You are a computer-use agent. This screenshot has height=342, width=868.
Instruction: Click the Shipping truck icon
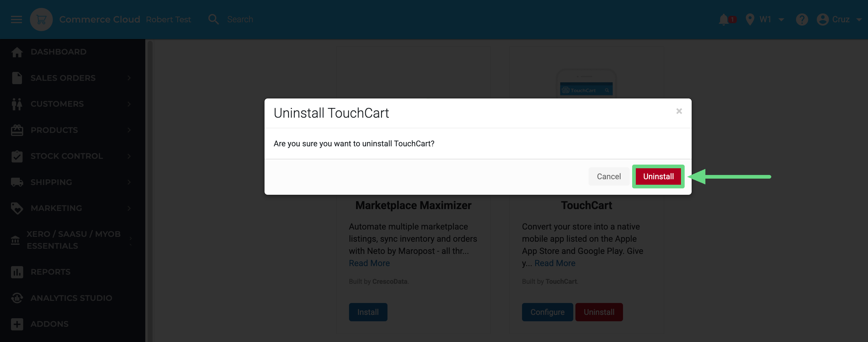point(17,182)
